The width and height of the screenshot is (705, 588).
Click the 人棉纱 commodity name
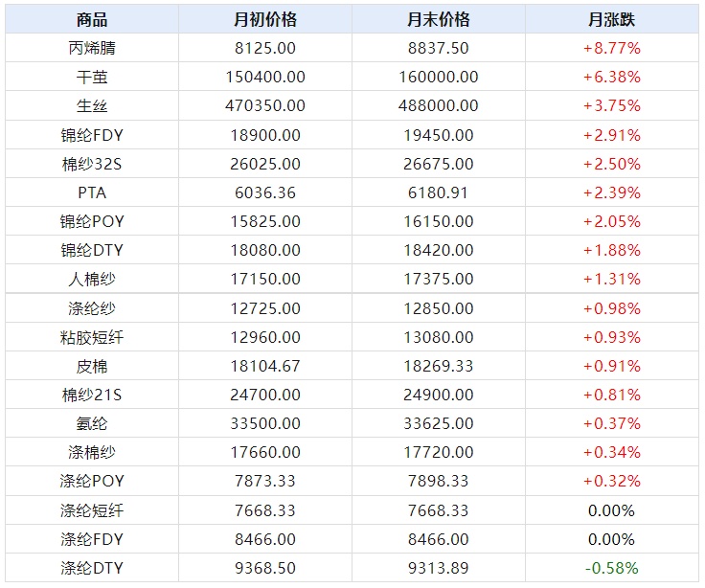point(92,279)
